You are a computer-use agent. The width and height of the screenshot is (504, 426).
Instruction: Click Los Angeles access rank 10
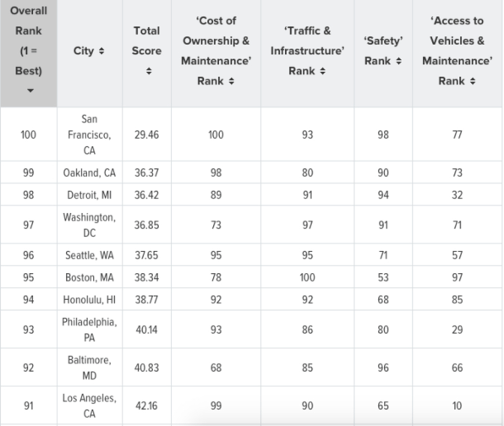pos(457,406)
